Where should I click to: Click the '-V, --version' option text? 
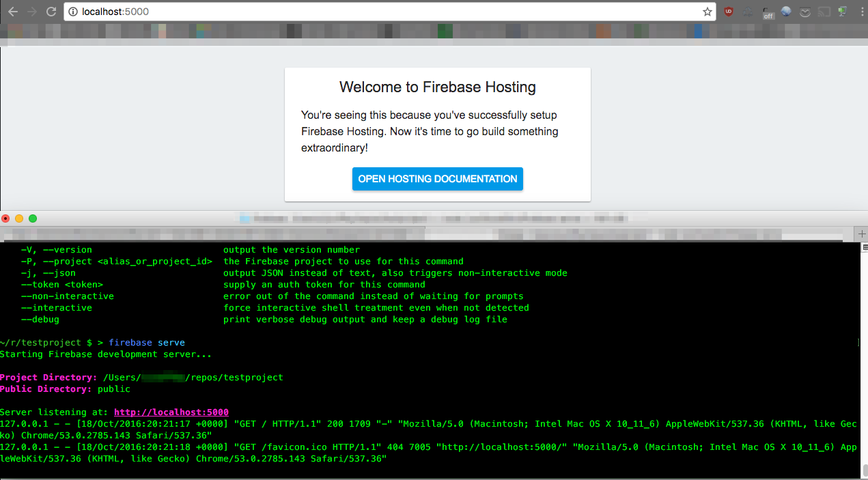(57, 250)
